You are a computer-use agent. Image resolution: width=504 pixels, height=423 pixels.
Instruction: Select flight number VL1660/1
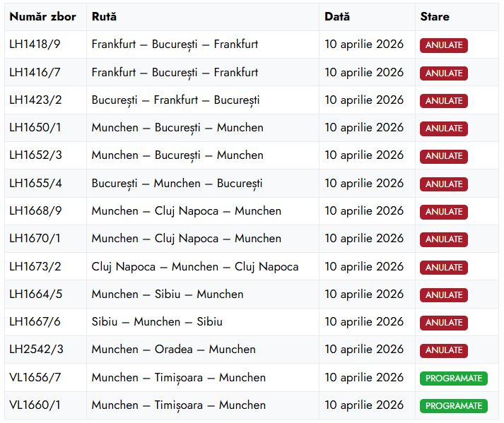point(35,405)
